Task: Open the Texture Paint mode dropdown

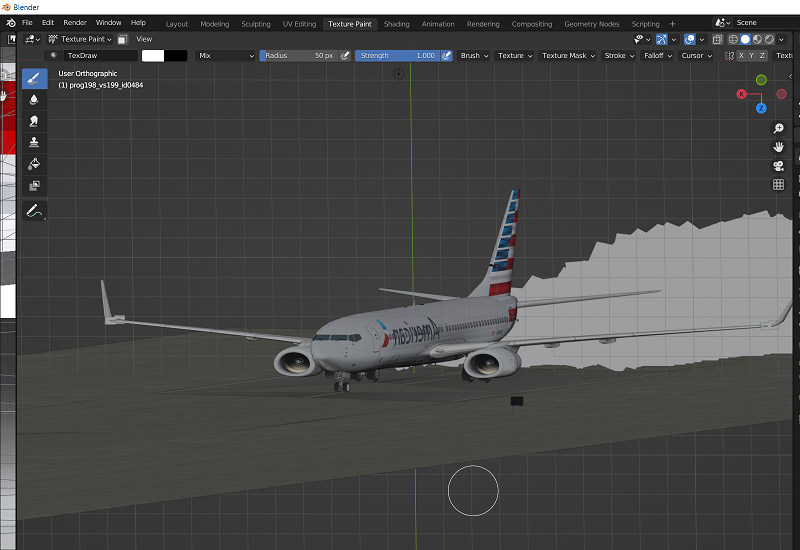Action: 80,39
